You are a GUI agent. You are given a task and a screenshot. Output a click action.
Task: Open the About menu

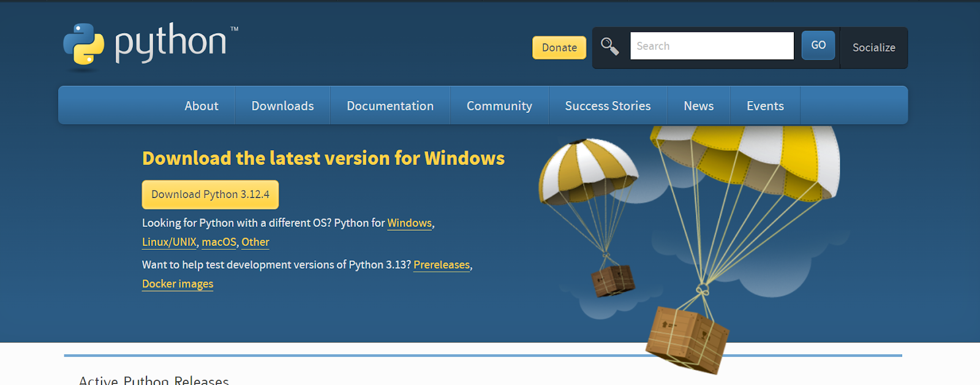(x=202, y=105)
